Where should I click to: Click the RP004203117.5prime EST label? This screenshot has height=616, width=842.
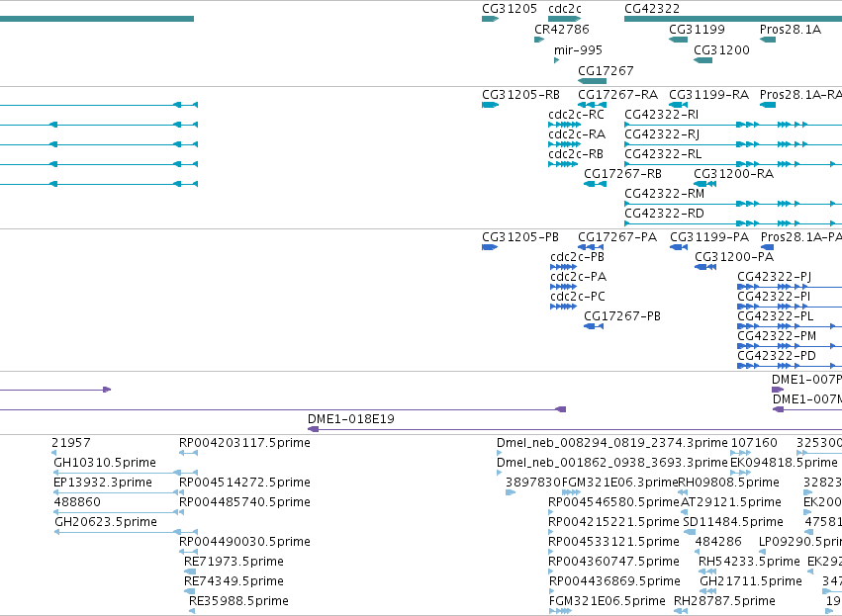[x=244, y=443]
